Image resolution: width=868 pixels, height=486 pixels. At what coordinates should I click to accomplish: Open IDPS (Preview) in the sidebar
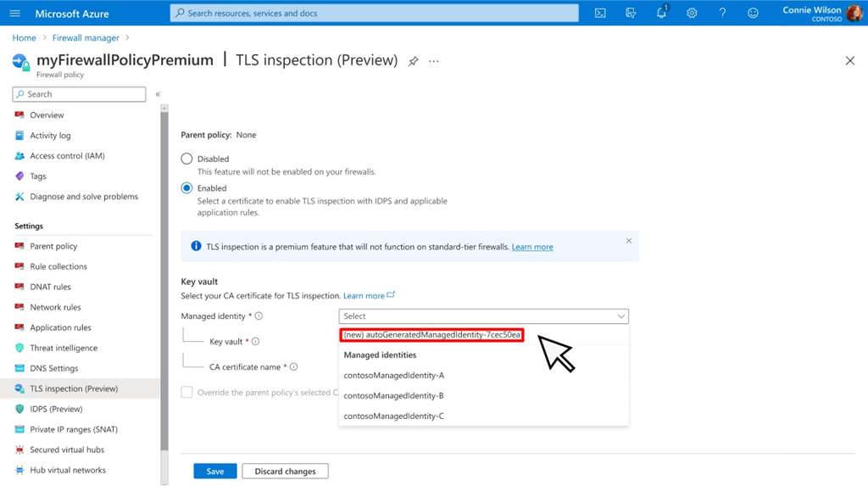coord(56,409)
